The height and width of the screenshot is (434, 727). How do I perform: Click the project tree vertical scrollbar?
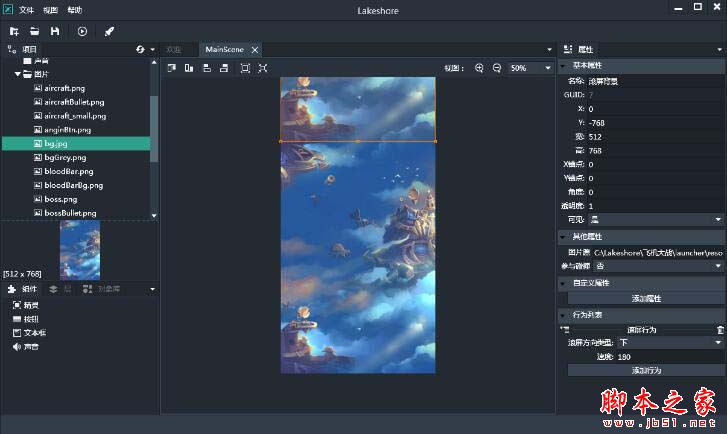pyautogui.click(x=154, y=130)
